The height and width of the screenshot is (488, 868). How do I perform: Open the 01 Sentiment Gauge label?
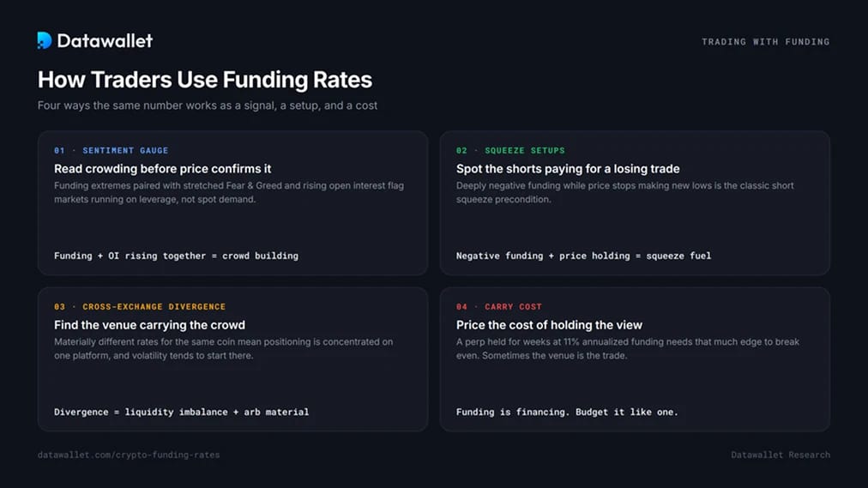(112, 150)
